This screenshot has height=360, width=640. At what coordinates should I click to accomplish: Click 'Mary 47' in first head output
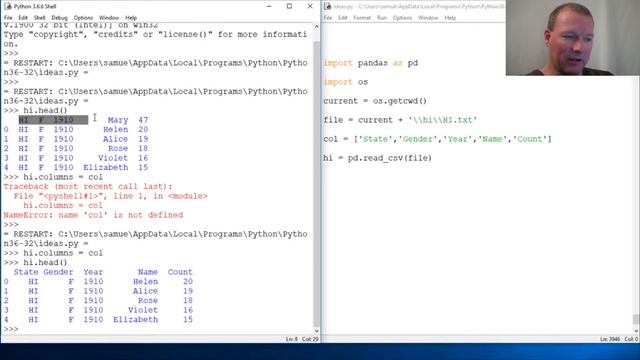[x=128, y=120]
